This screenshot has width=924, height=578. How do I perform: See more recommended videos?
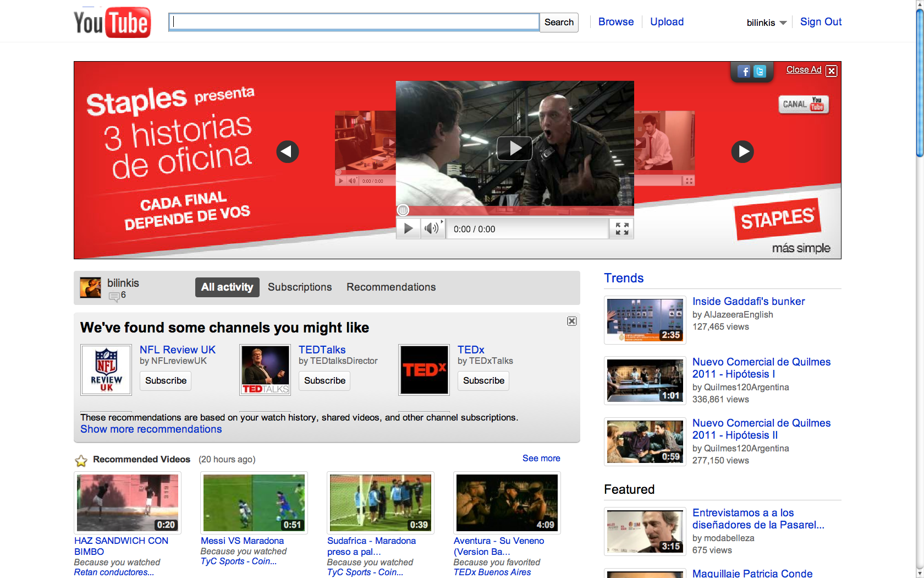(x=541, y=458)
